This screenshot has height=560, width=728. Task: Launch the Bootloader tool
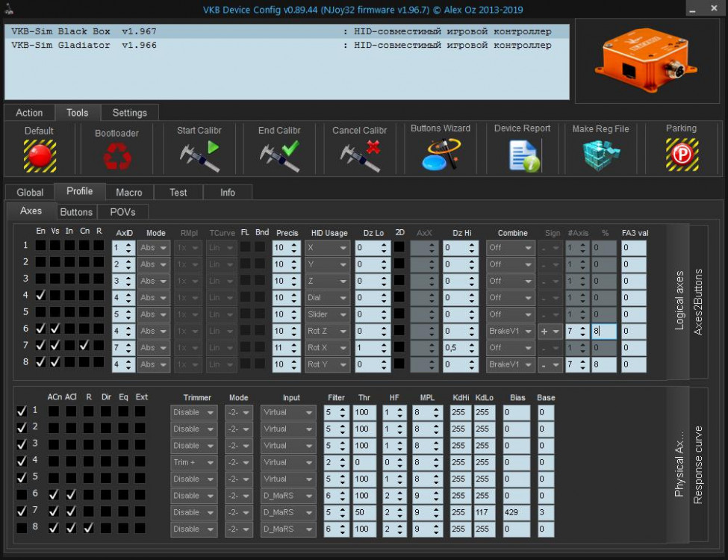click(116, 155)
